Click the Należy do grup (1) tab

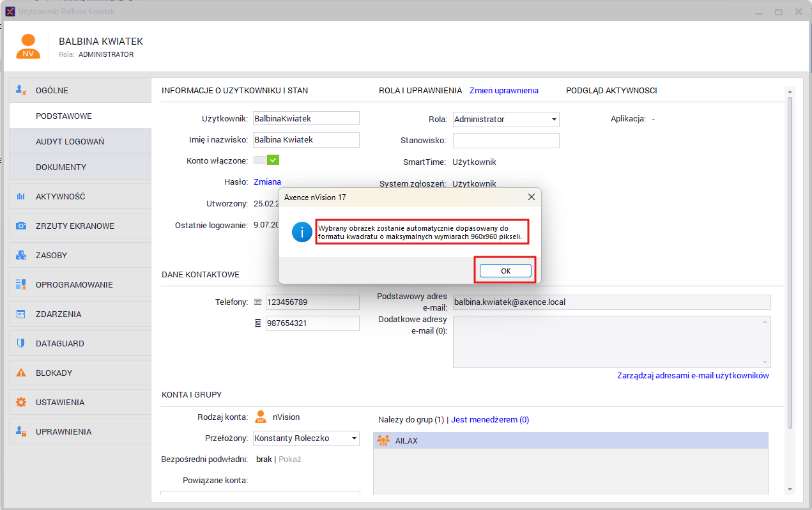[x=411, y=420]
